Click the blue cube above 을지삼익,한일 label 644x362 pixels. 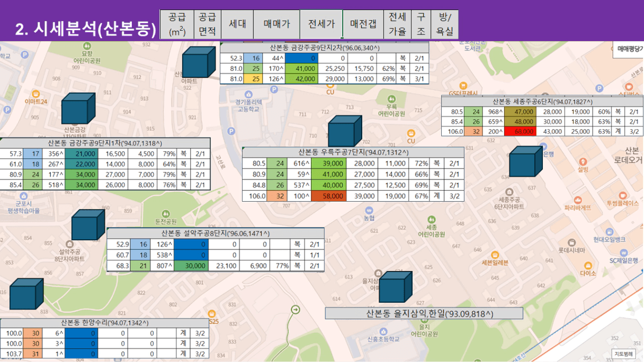(x=395, y=287)
